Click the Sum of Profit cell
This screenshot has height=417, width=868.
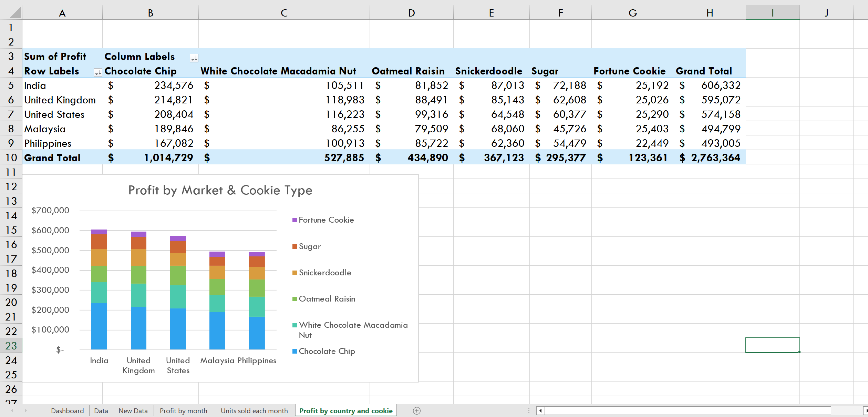click(62, 56)
